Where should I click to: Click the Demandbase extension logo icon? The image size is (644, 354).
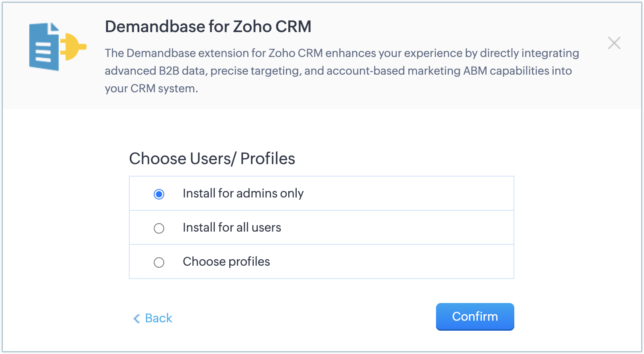57,47
